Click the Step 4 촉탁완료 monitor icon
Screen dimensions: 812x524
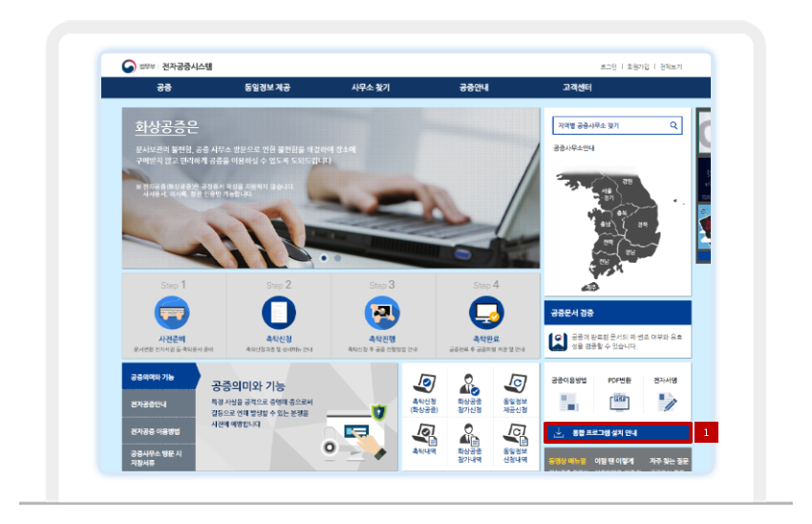pyautogui.click(x=486, y=313)
